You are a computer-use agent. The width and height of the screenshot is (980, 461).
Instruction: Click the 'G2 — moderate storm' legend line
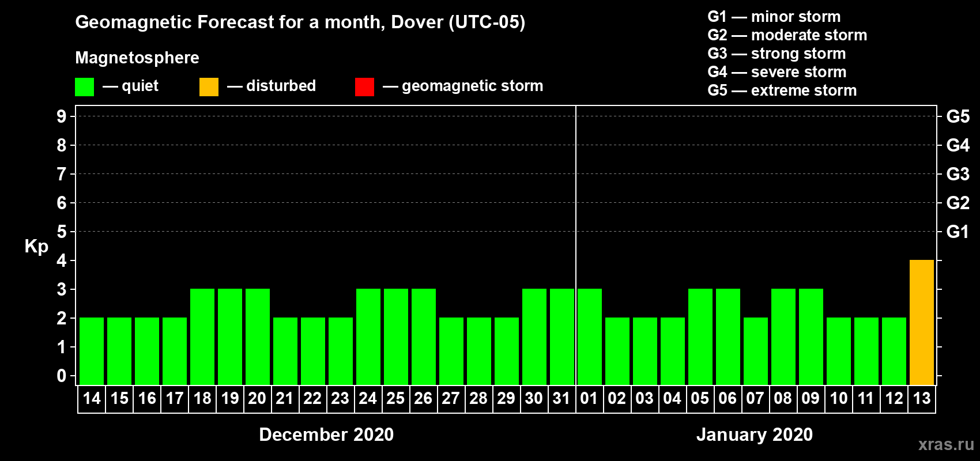click(787, 35)
